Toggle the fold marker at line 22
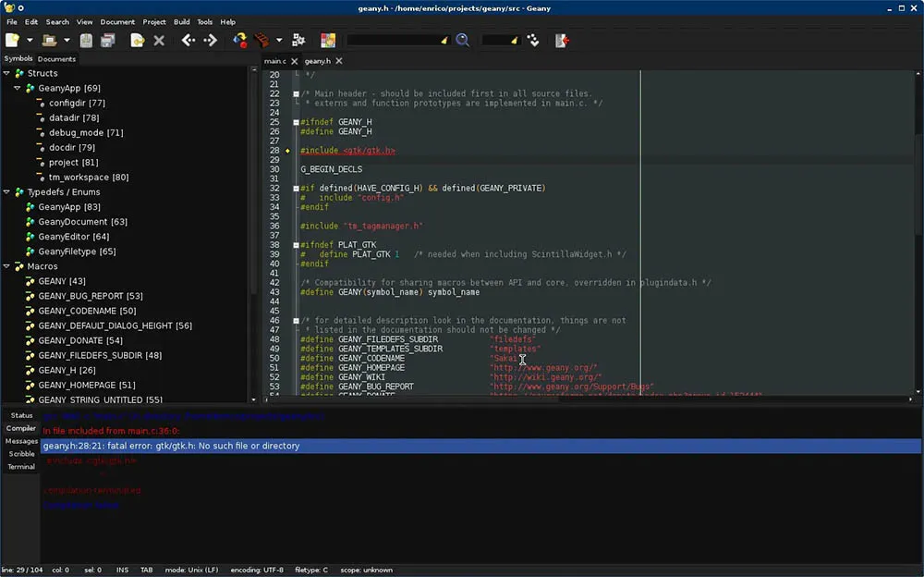The height and width of the screenshot is (577, 924). point(296,93)
